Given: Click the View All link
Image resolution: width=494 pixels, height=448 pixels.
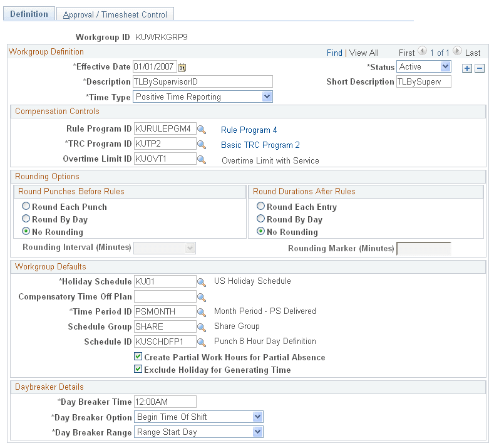Looking at the screenshot, I should [364, 53].
